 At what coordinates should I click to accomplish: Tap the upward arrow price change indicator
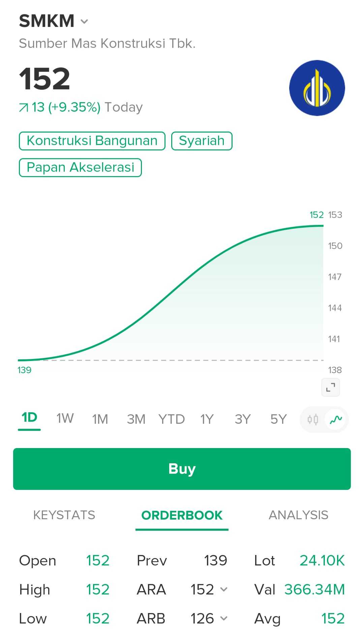[24, 108]
